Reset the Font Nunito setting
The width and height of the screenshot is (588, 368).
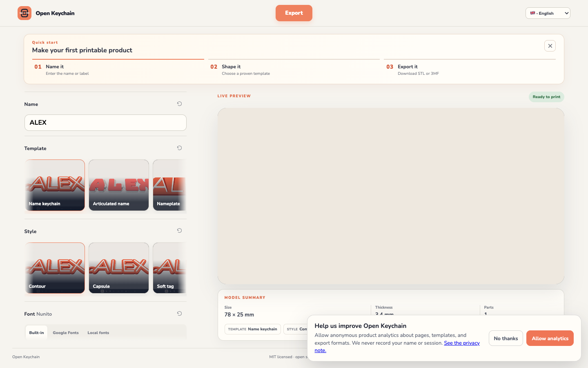pyautogui.click(x=179, y=314)
